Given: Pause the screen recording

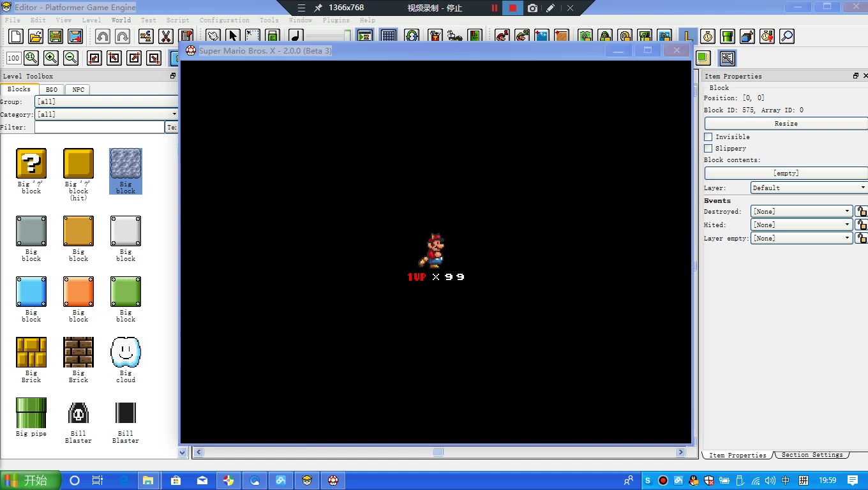Looking at the screenshot, I should click(494, 8).
